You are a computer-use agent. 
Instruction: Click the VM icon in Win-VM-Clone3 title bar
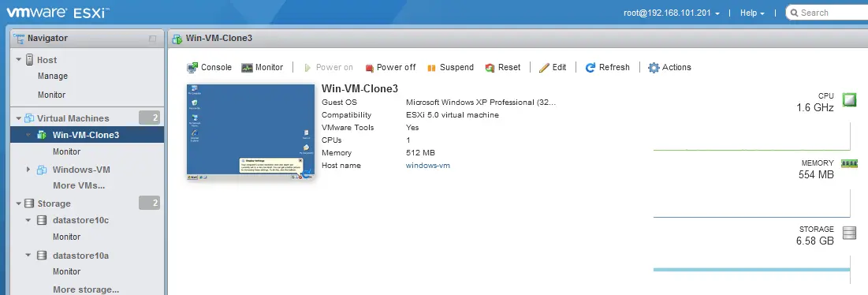pyautogui.click(x=177, y=39)
